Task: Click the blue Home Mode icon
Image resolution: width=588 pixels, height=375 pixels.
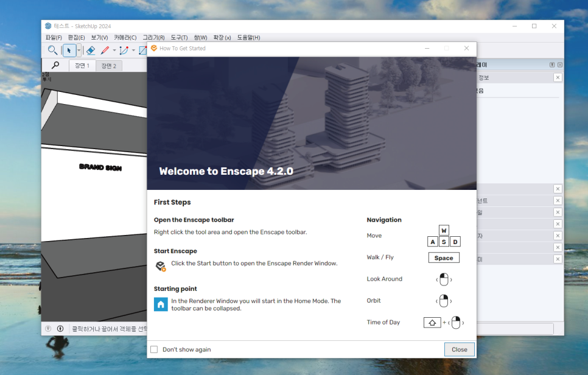Action: [161, 304]
